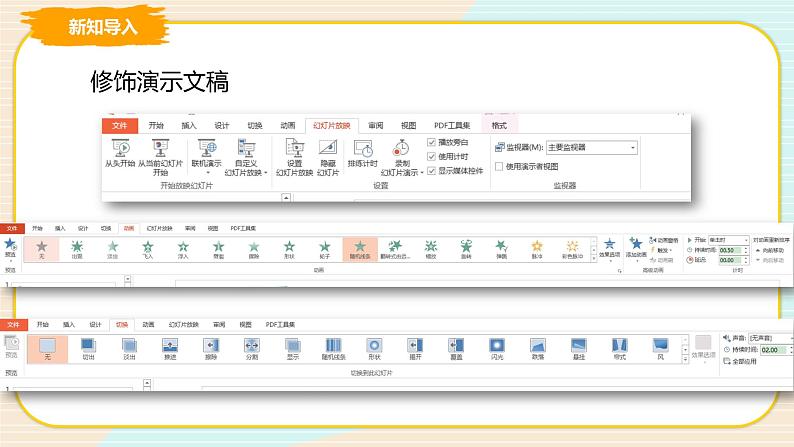Open the 文件 tab in top ribbon
This screenshot has height=447, width=794.
pyautogui.click(x=120, y=126)
